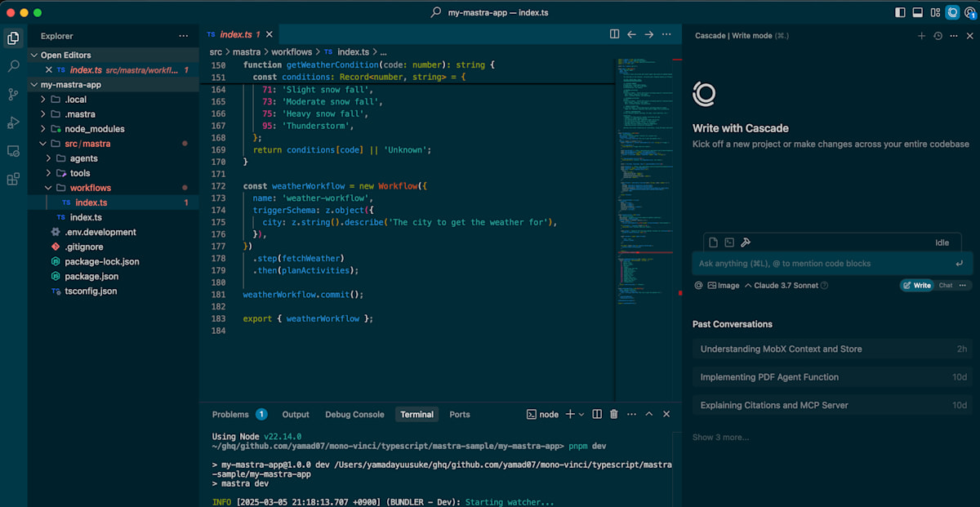Click the model help question mark icon
The height and width of the screenshot is (507, 980).
point(824,286)
